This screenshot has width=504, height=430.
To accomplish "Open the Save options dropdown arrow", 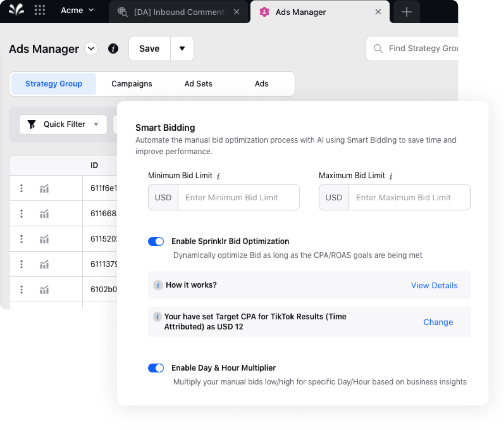I will click(182, 48).
